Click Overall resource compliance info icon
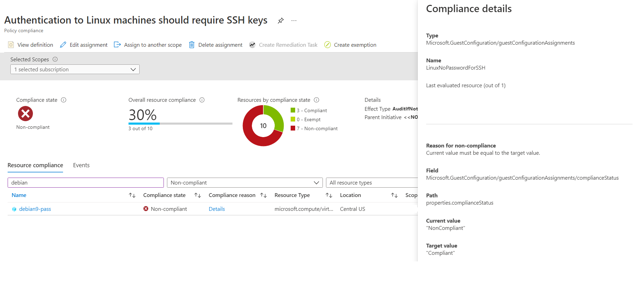The image size is (644, 287). 202,100
